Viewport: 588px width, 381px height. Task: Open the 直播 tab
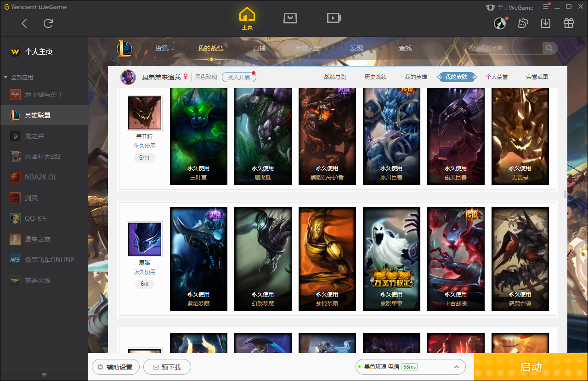pyautogui.click(x=259, y=48)
